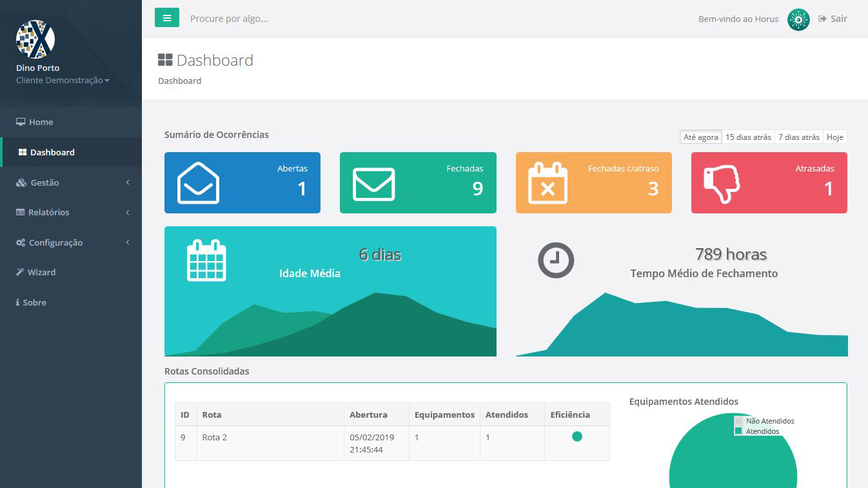
Task: Click the 789 horas value text
Action: click(731, 254)
